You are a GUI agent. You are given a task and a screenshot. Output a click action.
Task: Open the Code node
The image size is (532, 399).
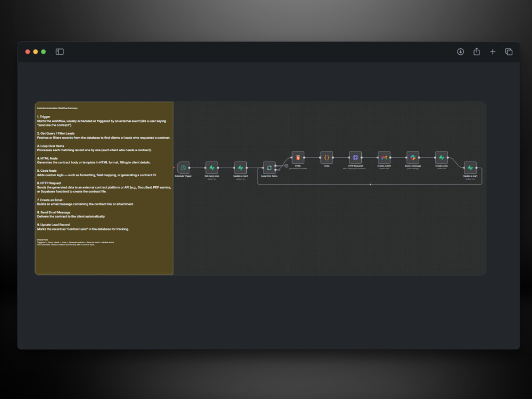pyautogui.click(x=327, y=157)
